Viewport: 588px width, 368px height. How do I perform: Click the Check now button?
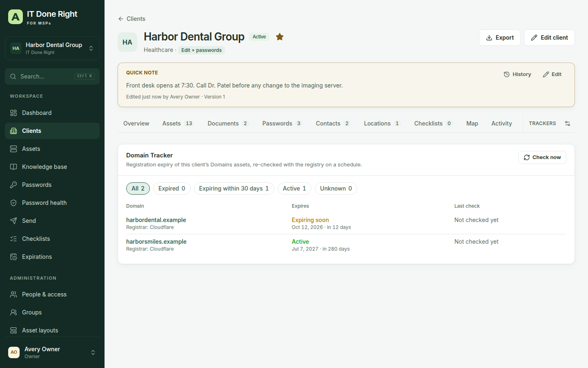(542, 157)
